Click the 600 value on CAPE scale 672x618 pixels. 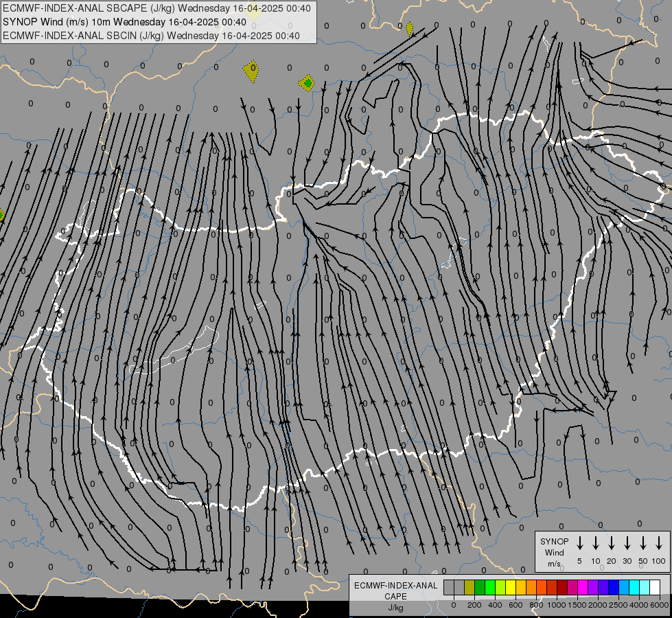click(x=515, y=605)
